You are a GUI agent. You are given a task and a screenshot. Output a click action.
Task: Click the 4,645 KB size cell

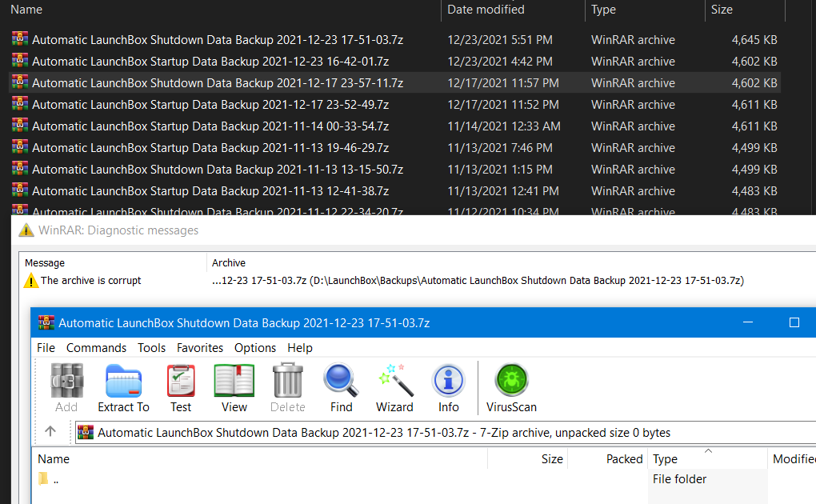(754, 39)
